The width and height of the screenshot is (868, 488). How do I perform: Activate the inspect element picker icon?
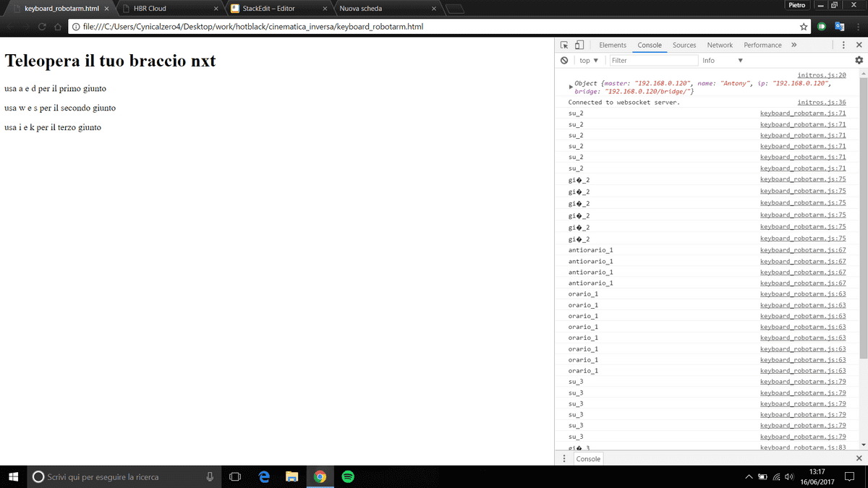[564, 45]
